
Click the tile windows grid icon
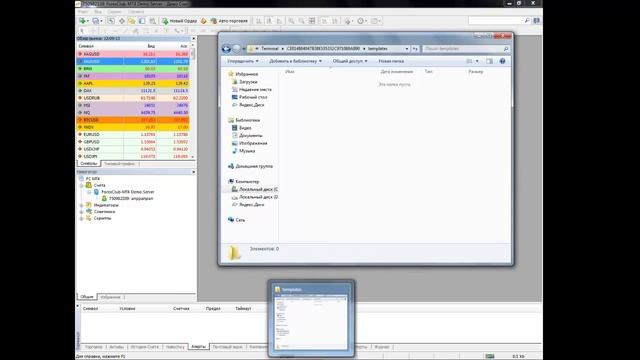tap(312, 20)
